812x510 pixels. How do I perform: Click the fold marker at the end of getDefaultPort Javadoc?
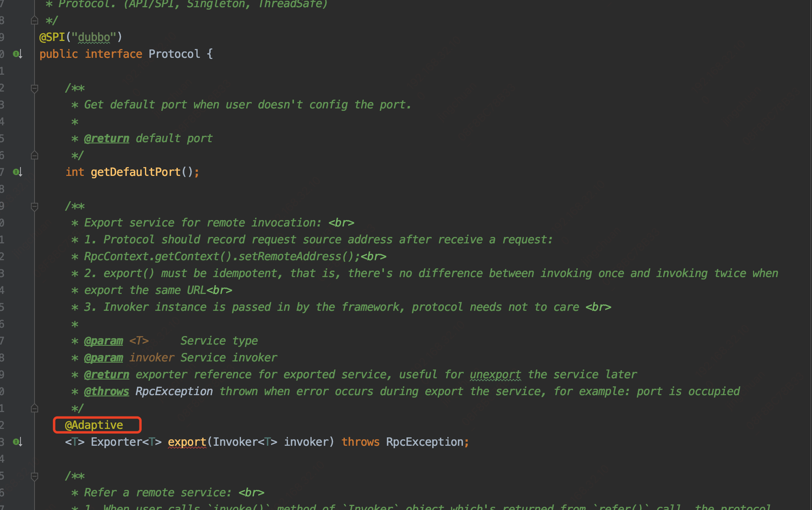(35, 155)
